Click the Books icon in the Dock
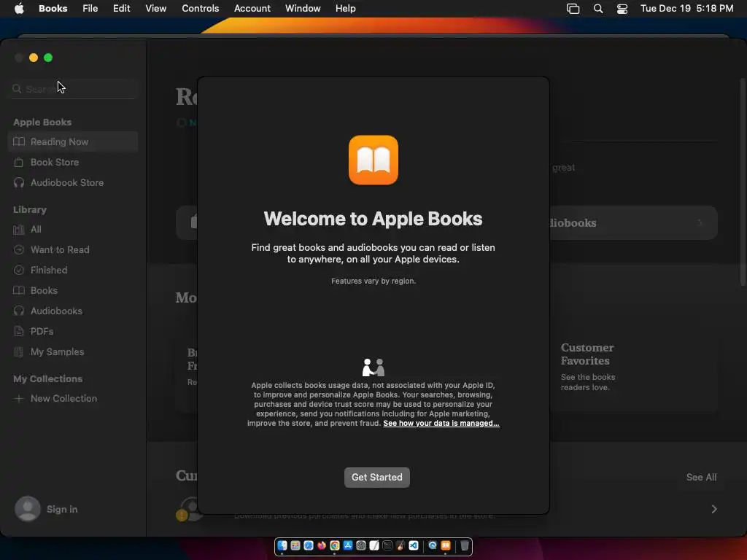This screenshot has height=560, width=747. pyautogui.click(x=446, y=545)
